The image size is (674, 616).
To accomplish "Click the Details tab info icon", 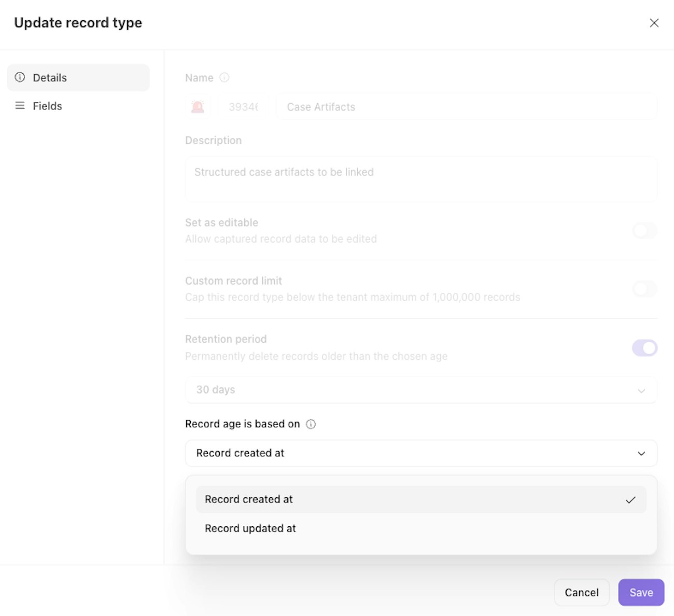I will [x=20, y=78].
